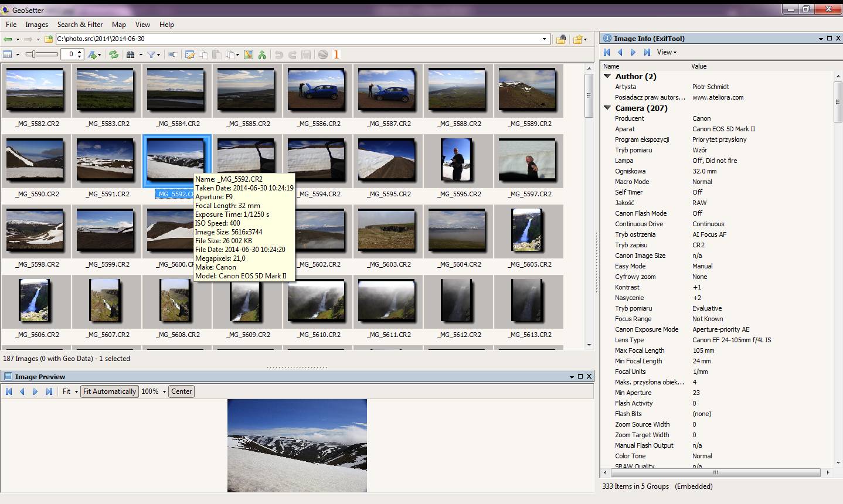Jump to last image in Image Info panel
The image size is (843, 504).
coord(647,52)
